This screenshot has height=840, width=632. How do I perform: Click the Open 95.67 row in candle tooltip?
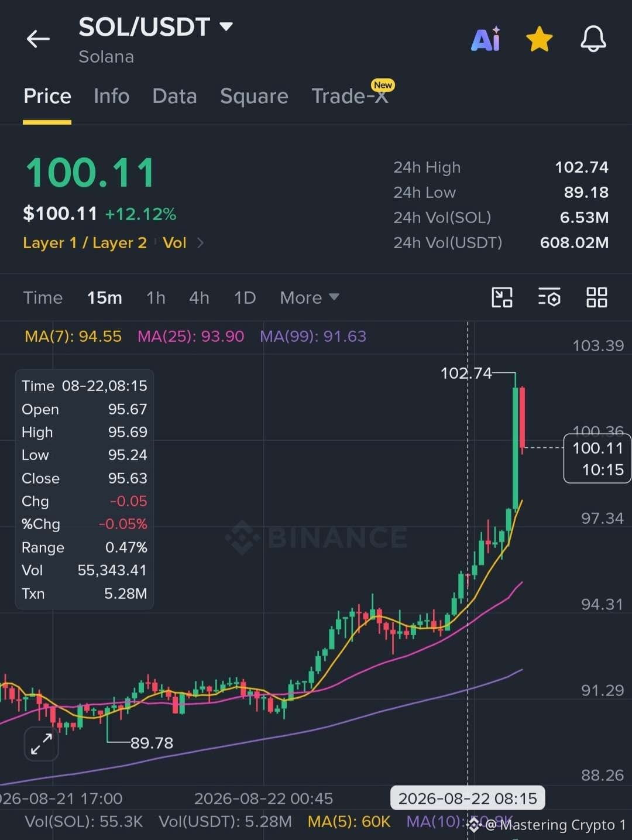[84, 409]
